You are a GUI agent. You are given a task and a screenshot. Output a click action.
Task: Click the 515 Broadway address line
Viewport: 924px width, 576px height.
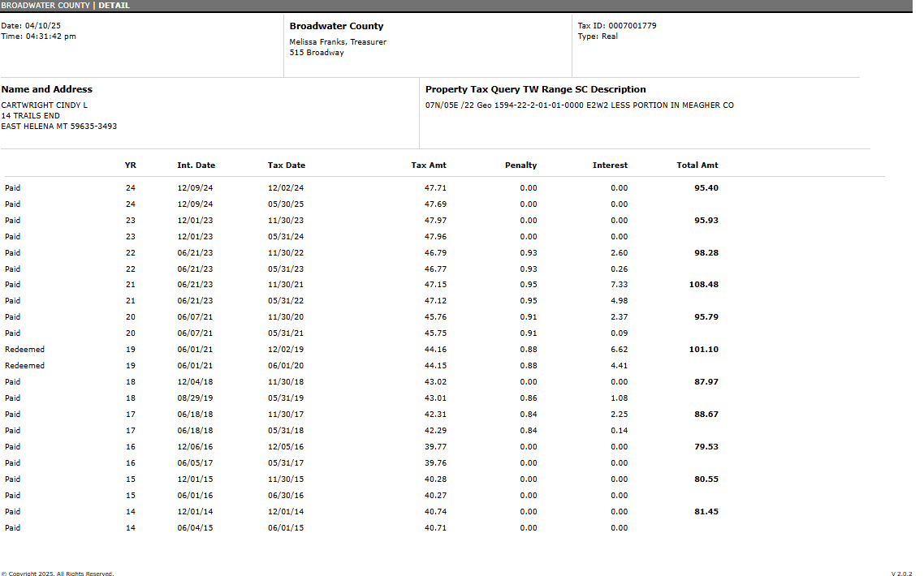pyautogui.click(x=317, y=53)
